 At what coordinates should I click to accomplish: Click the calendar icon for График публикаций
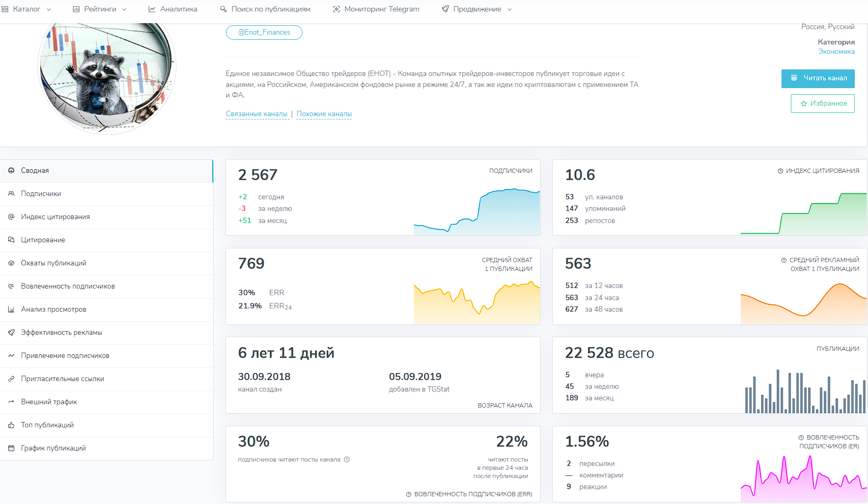tap(11, 448)
